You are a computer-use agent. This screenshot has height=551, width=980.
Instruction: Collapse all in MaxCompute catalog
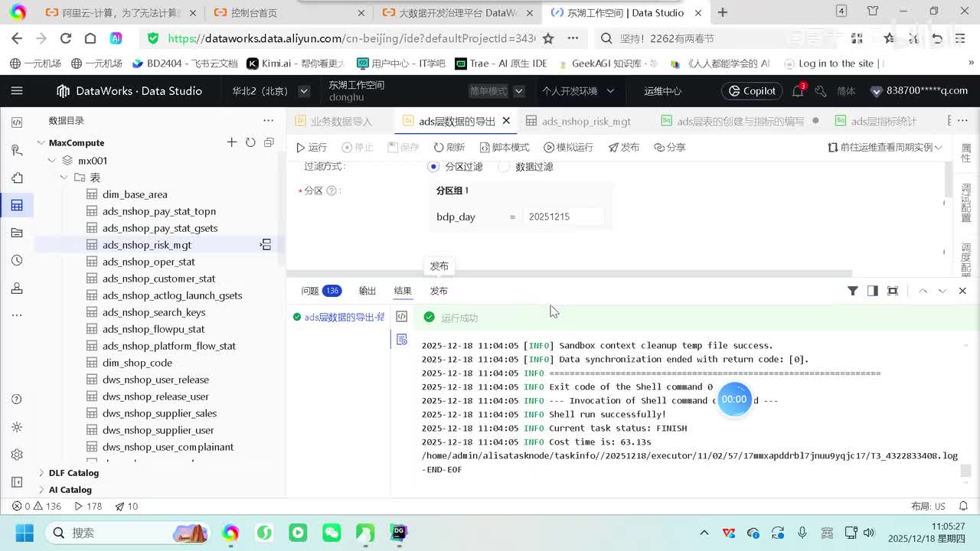point(269,142)
